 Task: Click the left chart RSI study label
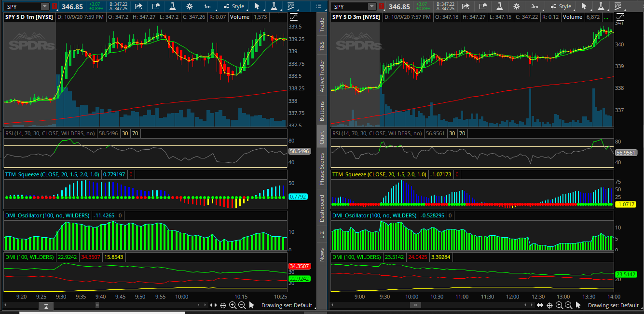[x=50, y=133]
